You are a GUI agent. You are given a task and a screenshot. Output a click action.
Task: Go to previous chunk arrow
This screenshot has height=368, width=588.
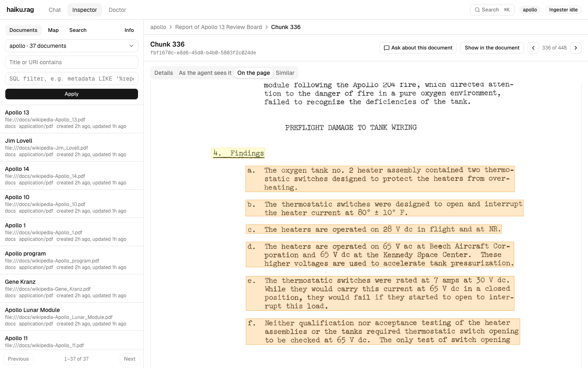tap(533, 48)
